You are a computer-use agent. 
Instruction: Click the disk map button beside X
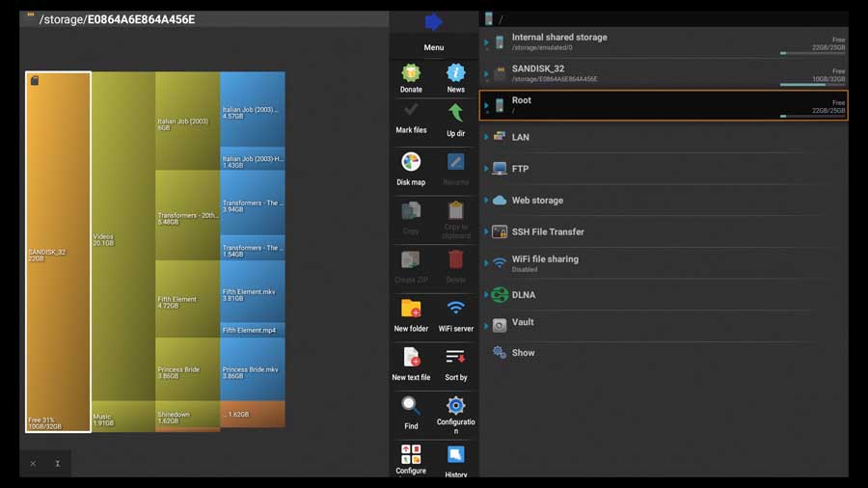point(58,464)
